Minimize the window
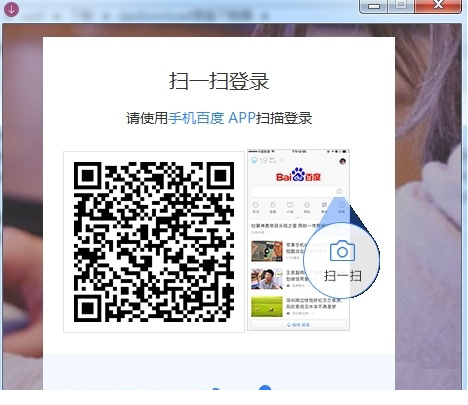The image size is (468, 405). pos(374,6)
